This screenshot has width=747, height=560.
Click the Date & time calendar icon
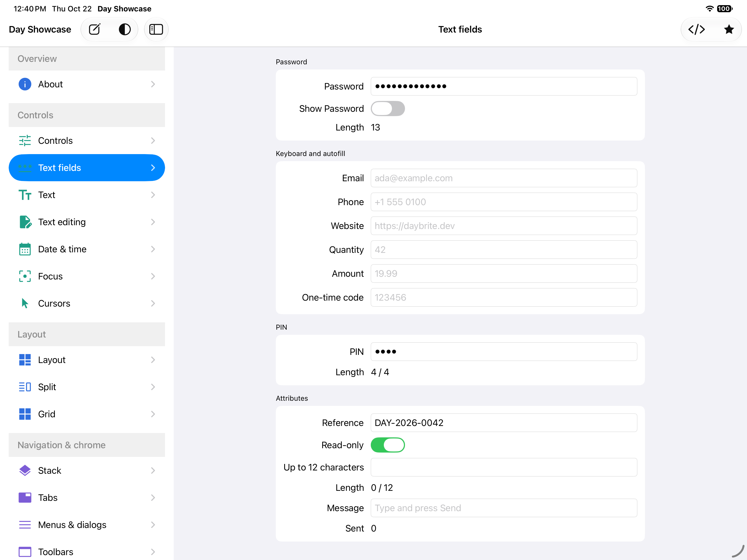click(25, 249)
